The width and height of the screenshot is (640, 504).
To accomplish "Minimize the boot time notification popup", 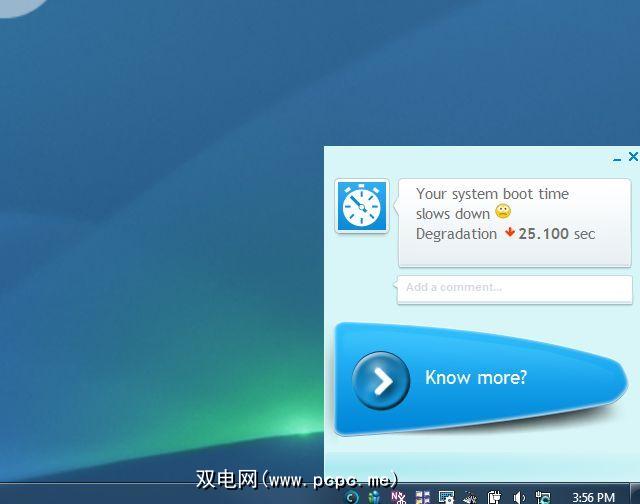I will click(x=617, y=159).
